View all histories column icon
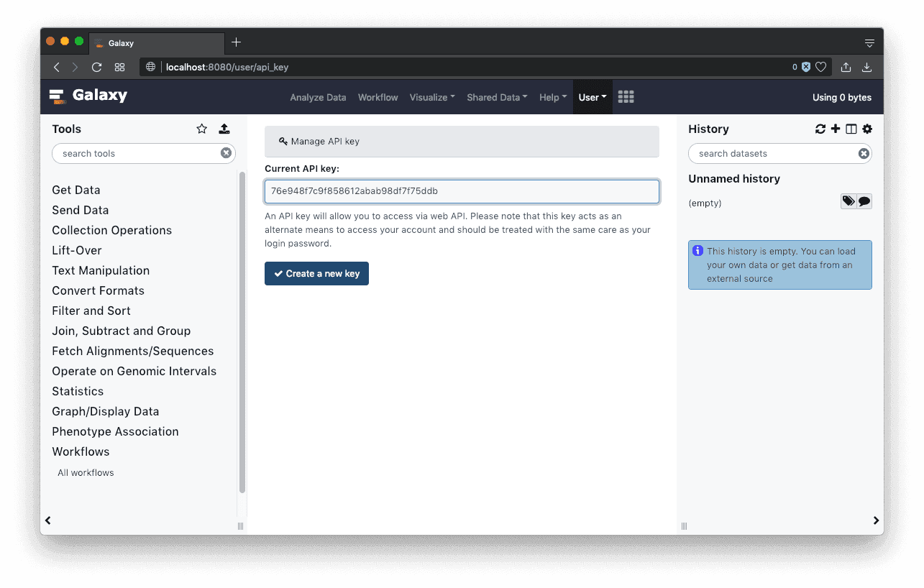 click(851, 129)
